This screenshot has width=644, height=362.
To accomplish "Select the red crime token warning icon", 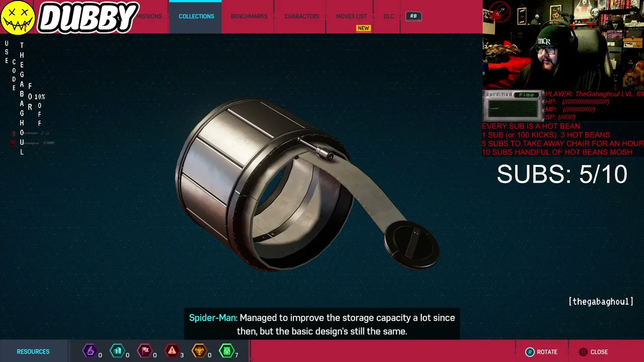I will 172,351.
